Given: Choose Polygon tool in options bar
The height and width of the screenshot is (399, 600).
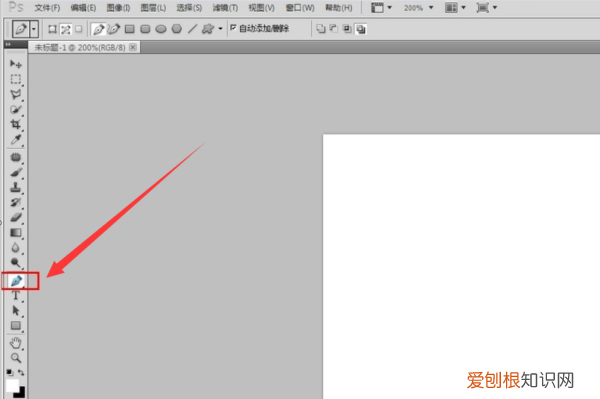Looking at the screenshot, I should point(177,29).
